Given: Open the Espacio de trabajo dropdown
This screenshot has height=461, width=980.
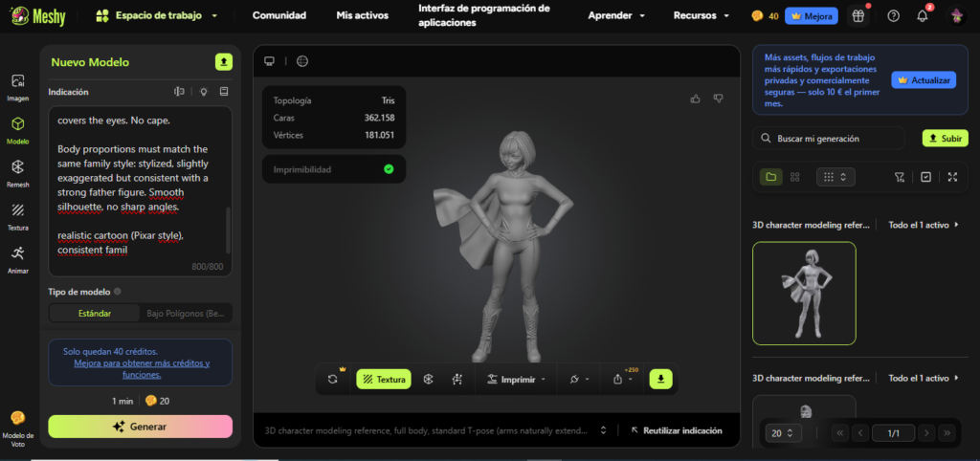Looking at the screenshot, I should 156,15.
